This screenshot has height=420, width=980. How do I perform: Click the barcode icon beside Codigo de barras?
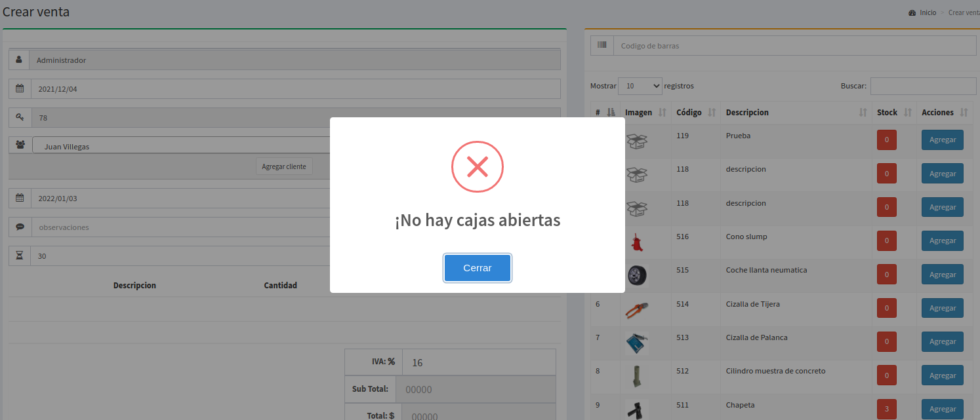[x=602, y=46]
